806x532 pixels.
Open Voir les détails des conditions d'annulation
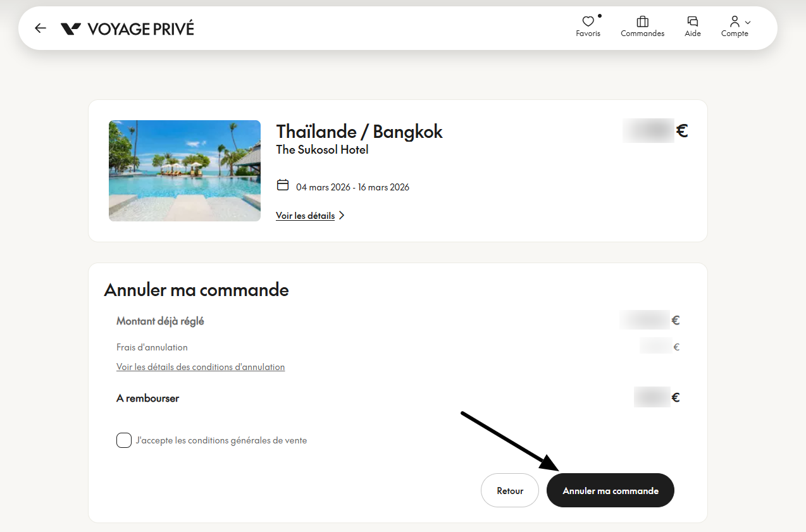(201, 367)
